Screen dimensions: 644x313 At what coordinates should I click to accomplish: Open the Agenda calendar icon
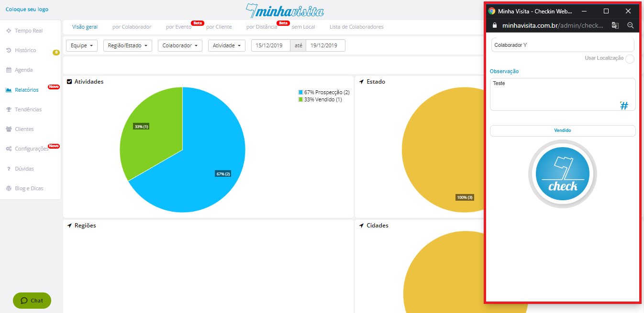(x=9, y=70)
